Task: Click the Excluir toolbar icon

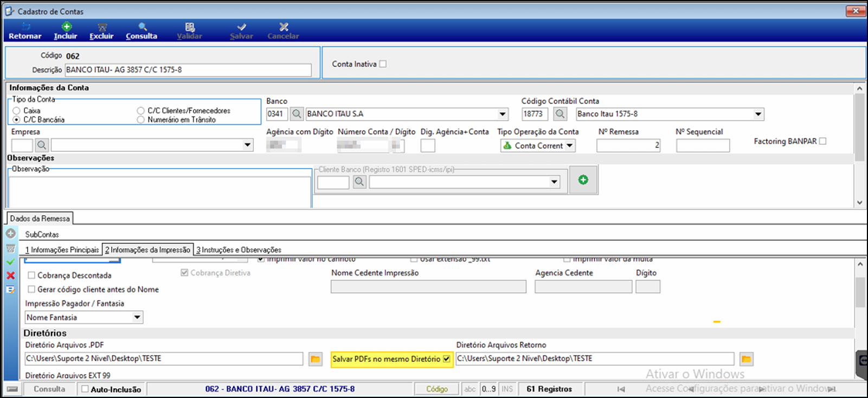Action: [x=101, y=31]
